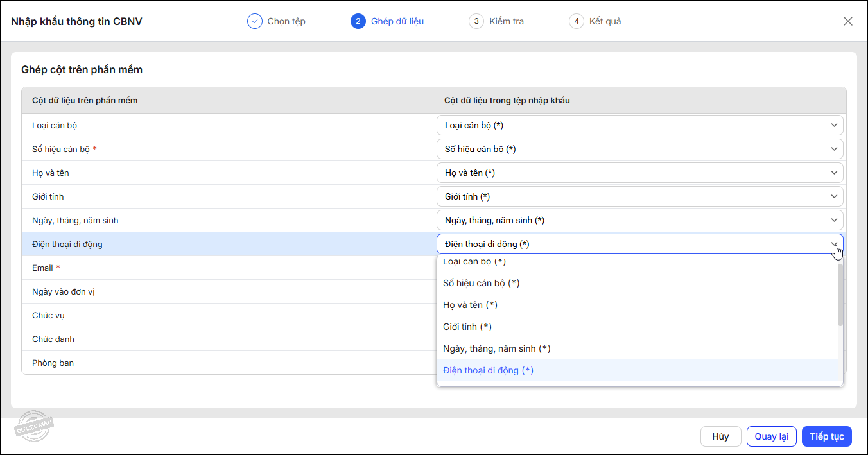Choose 'Họ và tên (*)' option in list
Image resolution: width=868 pixels, height=455 pixels.
(471, 305)
